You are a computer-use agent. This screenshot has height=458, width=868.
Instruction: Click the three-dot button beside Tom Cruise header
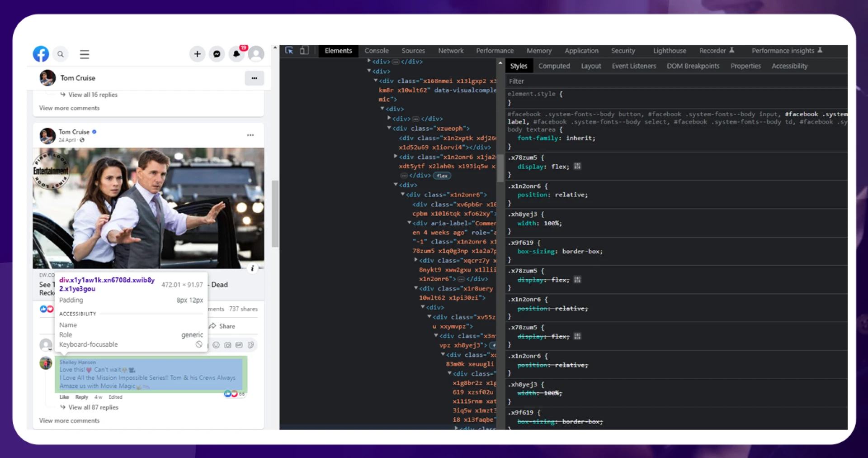tap(255, 78)
